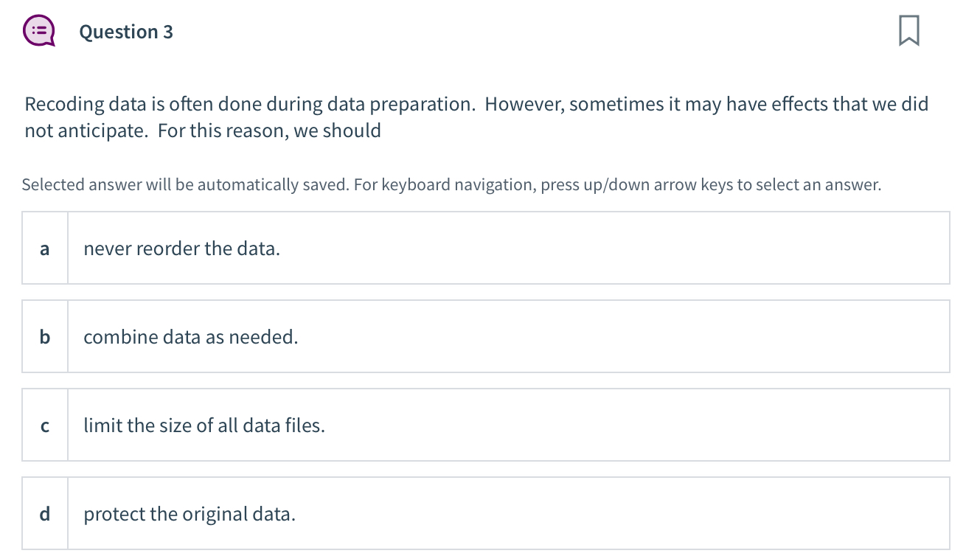Viewport: 980px width, 556px height.
Task: Click the letter cell for option b
Action: point(44,337)
